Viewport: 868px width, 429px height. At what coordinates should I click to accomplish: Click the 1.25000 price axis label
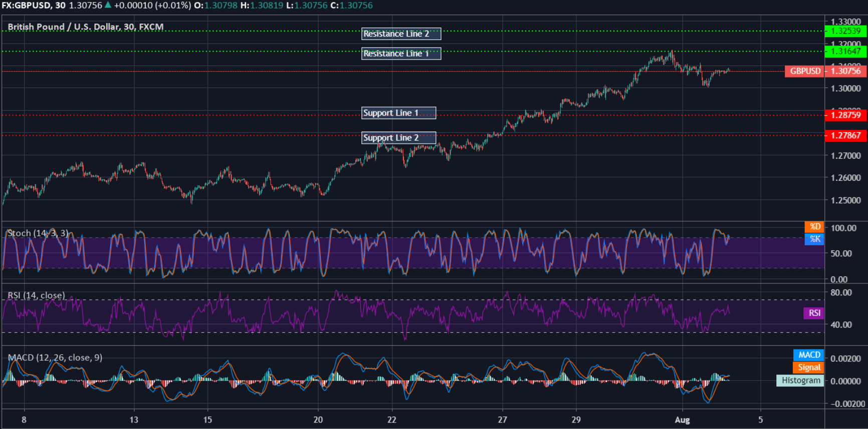click(845, 200)
